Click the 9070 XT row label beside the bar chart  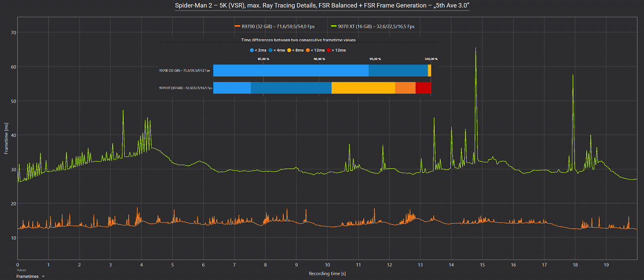click(185, 88)
